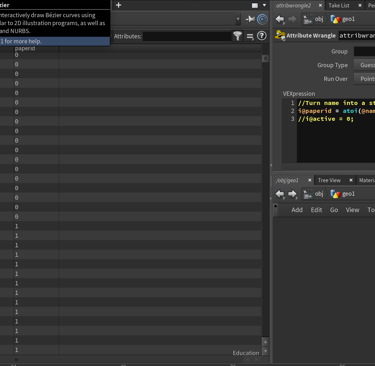Click the obj path item in the parameter pane
The image size is (375, 366).
pyautogui.click(x=313, y=19)
